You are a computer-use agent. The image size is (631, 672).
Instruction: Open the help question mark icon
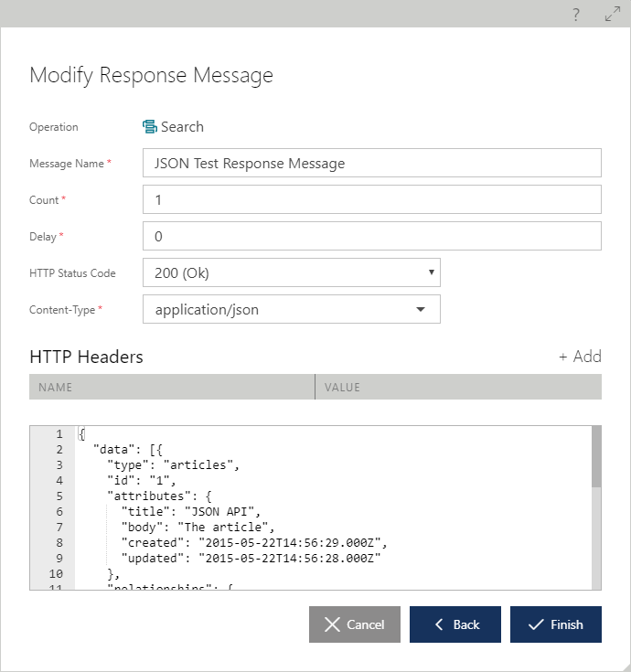[x=576, y=15]
